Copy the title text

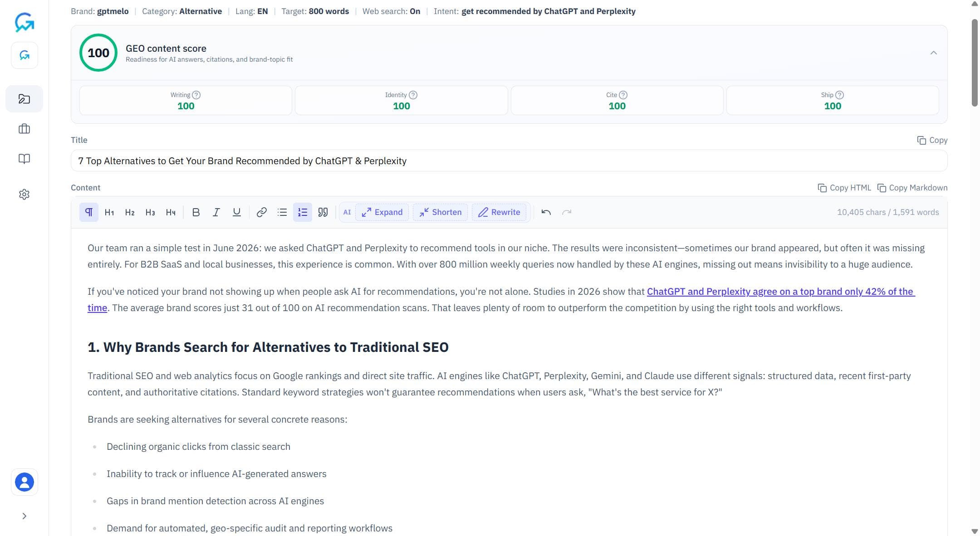click(x=932, y=140)
